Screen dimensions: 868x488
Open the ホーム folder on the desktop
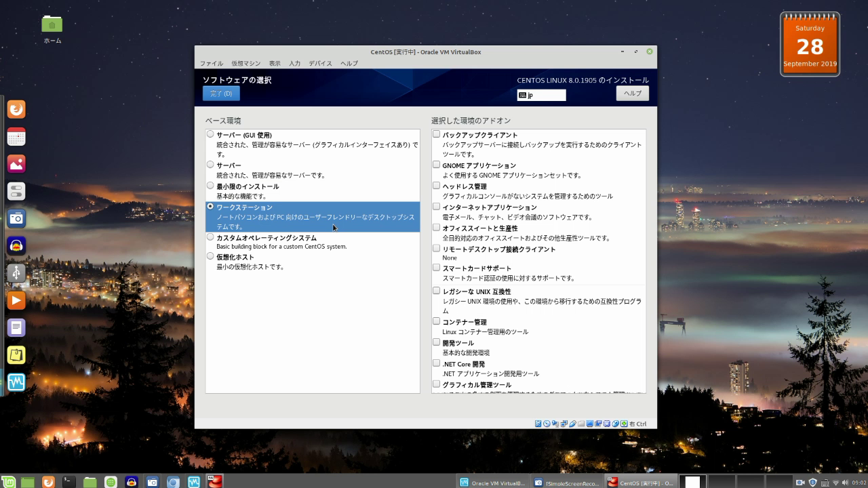pos(52,30)
